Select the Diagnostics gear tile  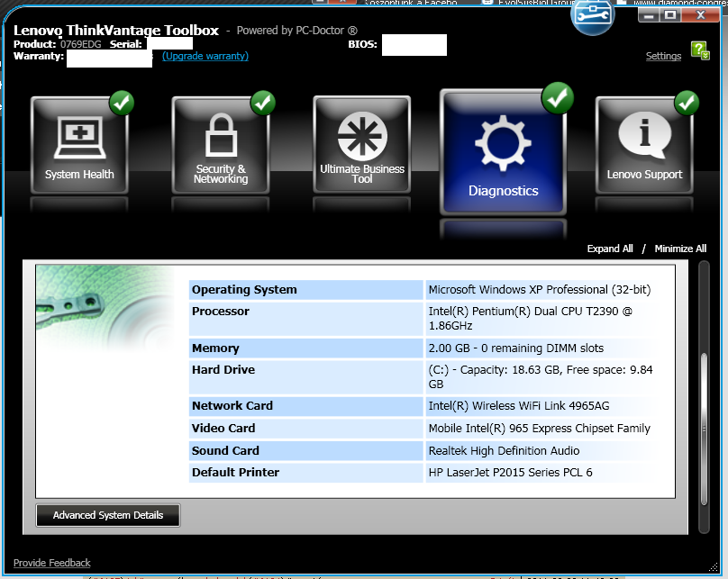click(x=503, y=152)
